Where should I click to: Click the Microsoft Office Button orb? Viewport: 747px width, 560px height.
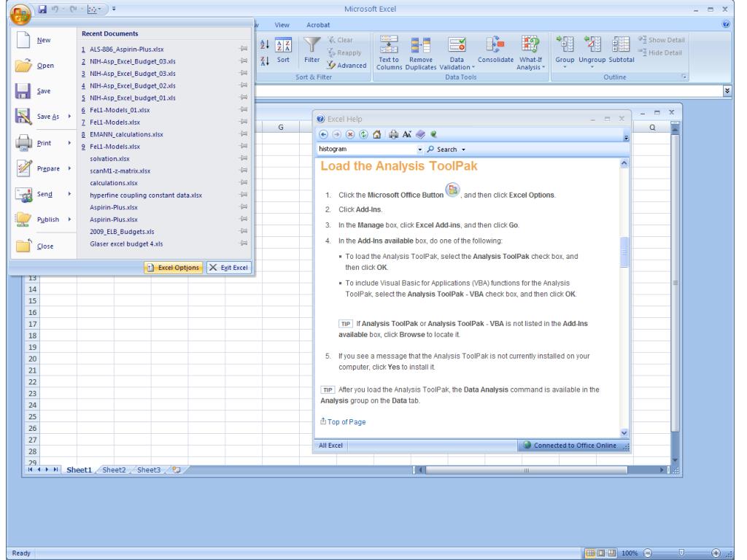pos(20,14)
